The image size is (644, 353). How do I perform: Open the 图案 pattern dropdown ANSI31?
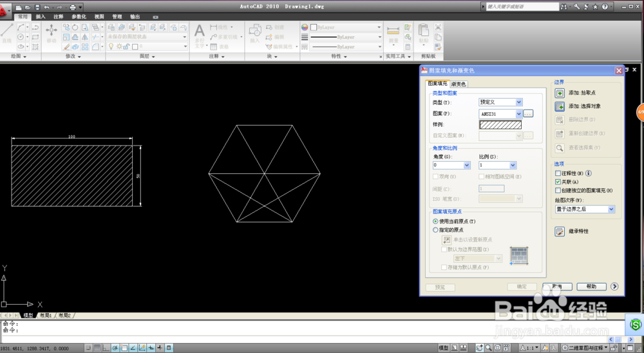click(500, 114)
